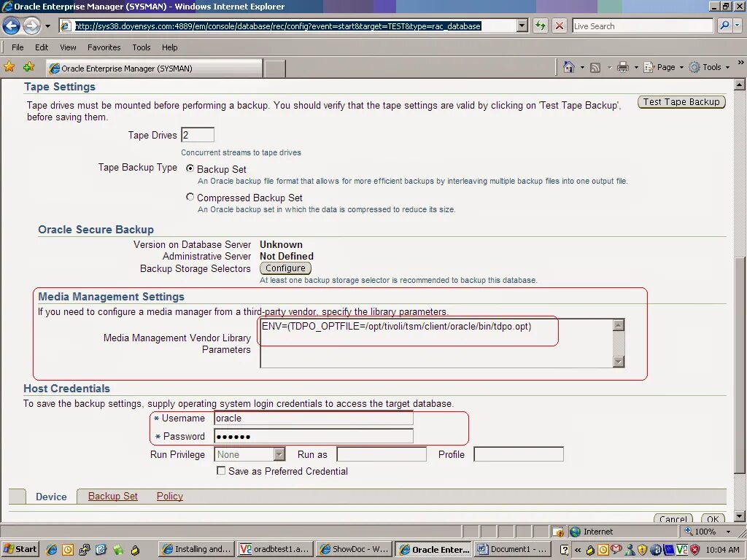Screen dimensions: 747x560
Task: Select the Device tab
Action: (x=51, y=497)
